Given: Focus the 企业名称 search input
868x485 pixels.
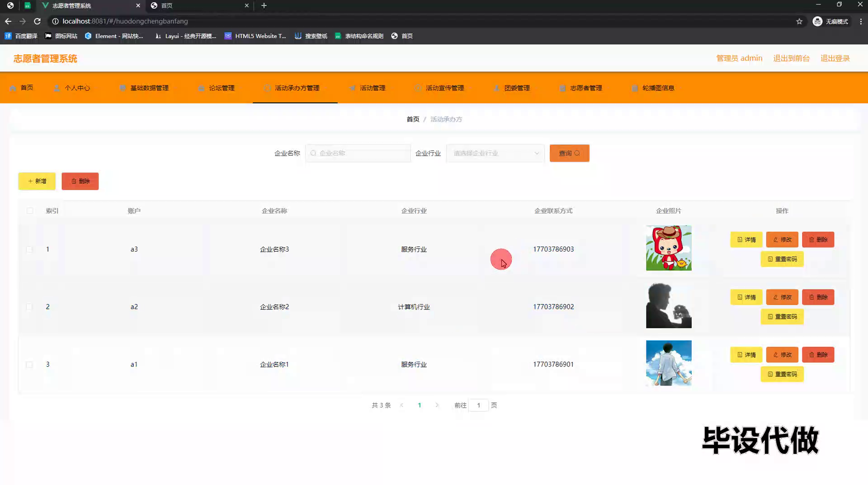Looking at the screenshot, I should 358,153.
